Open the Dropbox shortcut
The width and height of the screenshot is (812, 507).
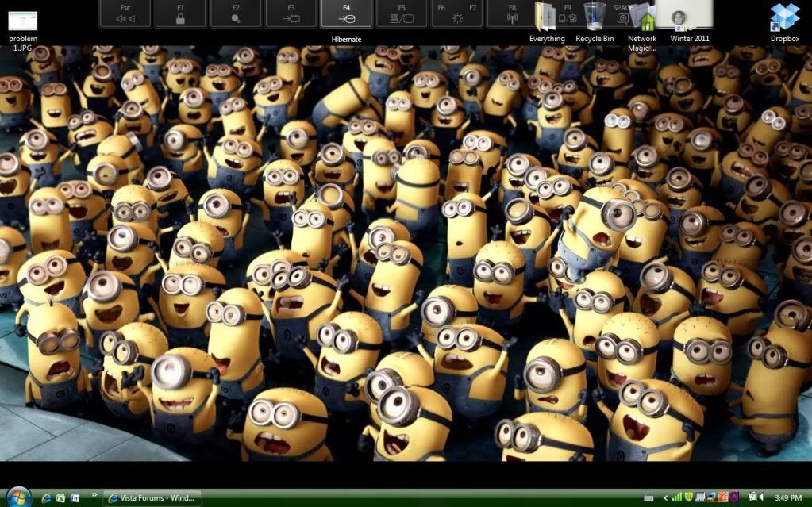click(785, 23)
